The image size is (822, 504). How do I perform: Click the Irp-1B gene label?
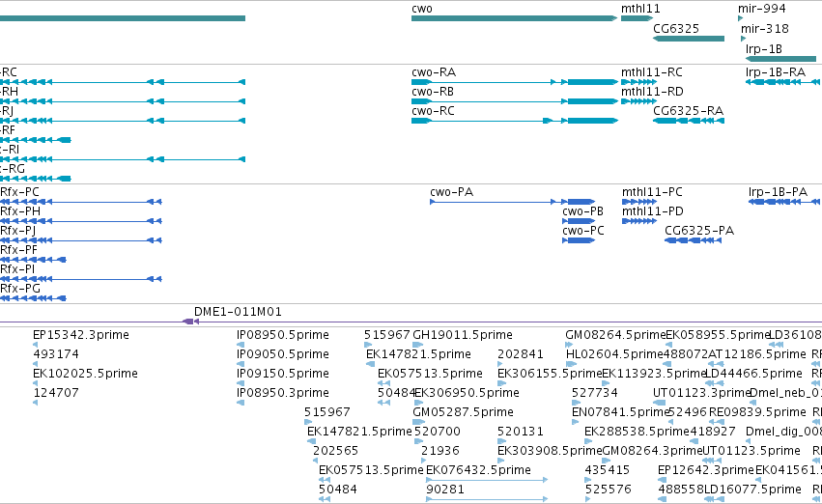[764, 49]
